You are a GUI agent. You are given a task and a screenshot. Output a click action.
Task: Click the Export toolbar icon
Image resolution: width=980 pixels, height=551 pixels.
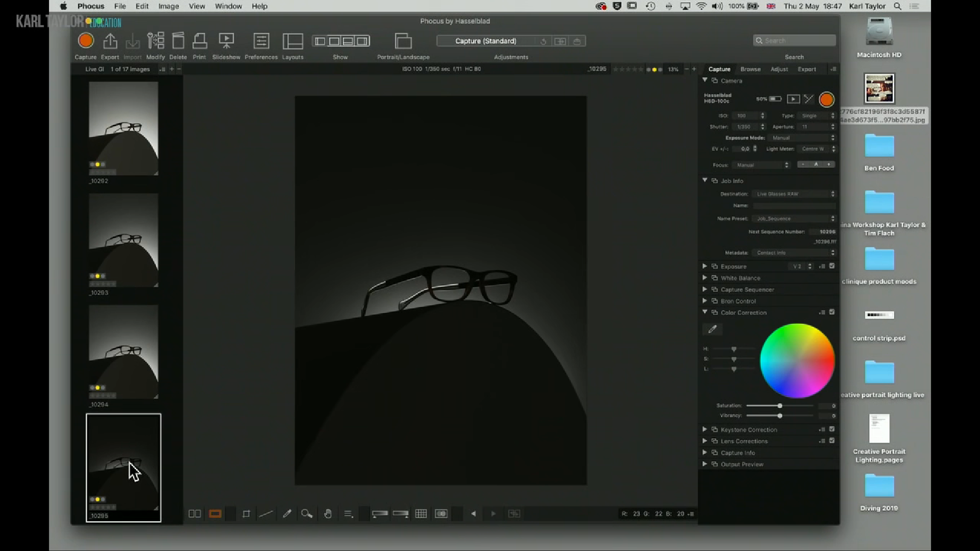[x=110, y=41]
